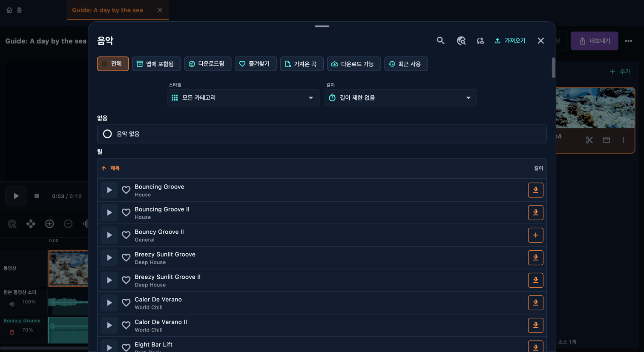Viewport: 644px width, 352px height.
Task: Click the 추가 add source button
Action: [620, 72]
